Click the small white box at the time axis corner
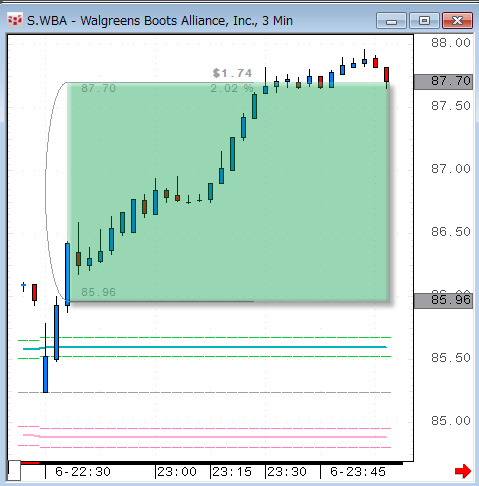479x486 pixels. [14, 470]
